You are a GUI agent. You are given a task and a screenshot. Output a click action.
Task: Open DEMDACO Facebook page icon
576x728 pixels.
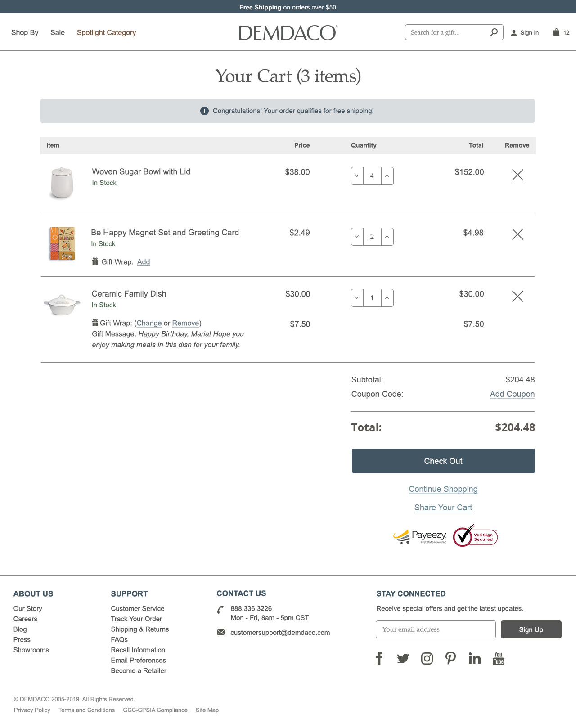point(379,658)
